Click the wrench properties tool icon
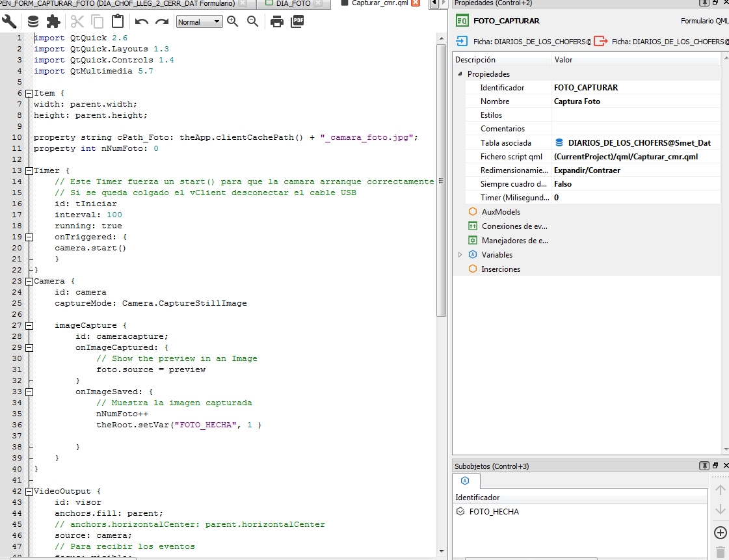 tap(9, 21)
